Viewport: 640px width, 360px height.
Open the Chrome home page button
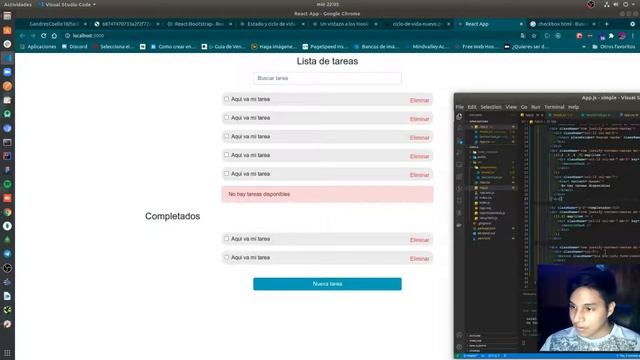[54, 36]
